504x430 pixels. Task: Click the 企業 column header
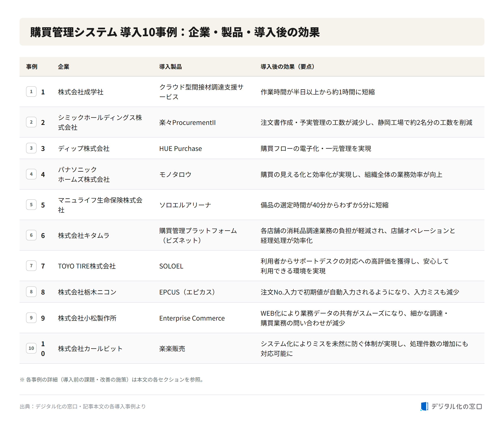(63, 67)
